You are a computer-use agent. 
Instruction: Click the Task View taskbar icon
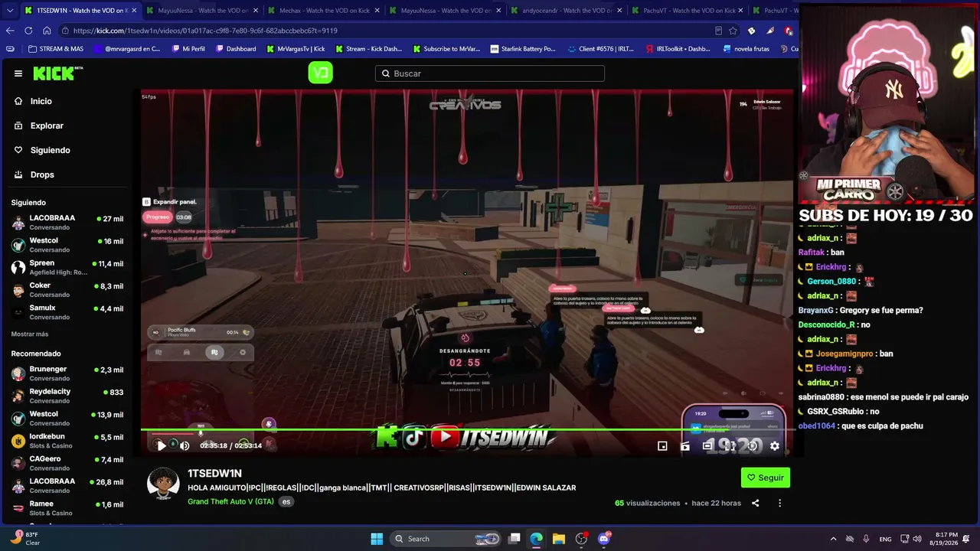point(514,539)
